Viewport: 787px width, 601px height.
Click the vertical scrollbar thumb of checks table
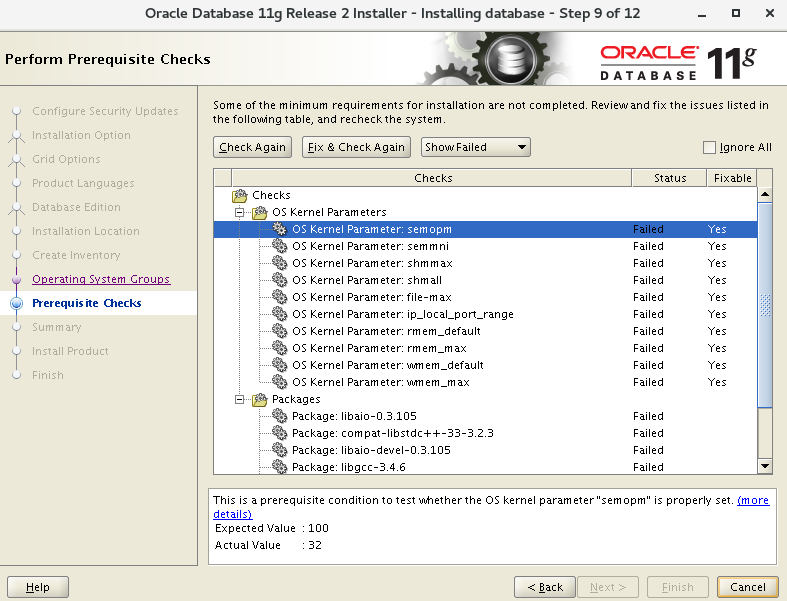click(765, 305)
